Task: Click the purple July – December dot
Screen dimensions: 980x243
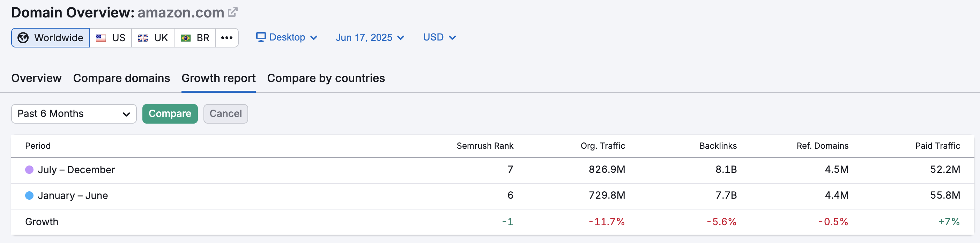Action: pos(29,169)
